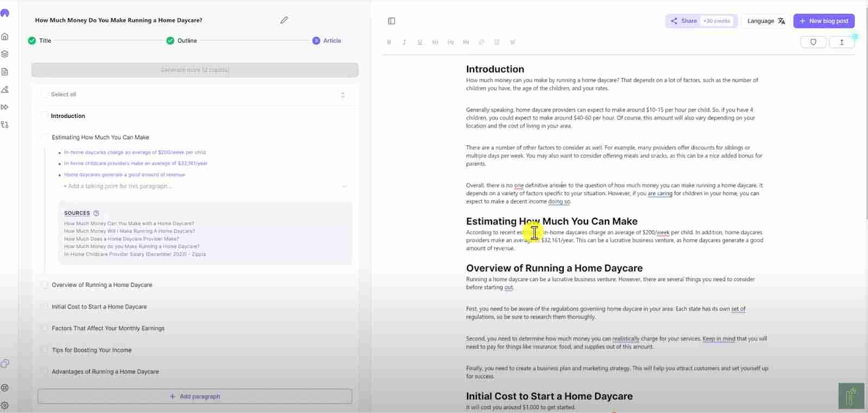Screen dimensions: 868x413
Task: Apply Heading 1 style
Action: point(435,42)
